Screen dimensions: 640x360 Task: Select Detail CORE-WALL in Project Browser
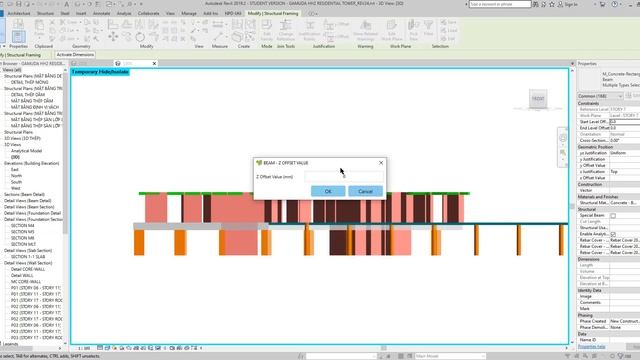28,269
